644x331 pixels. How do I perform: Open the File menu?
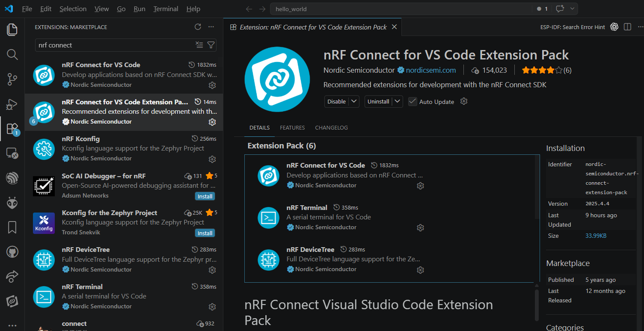point(27,9)
